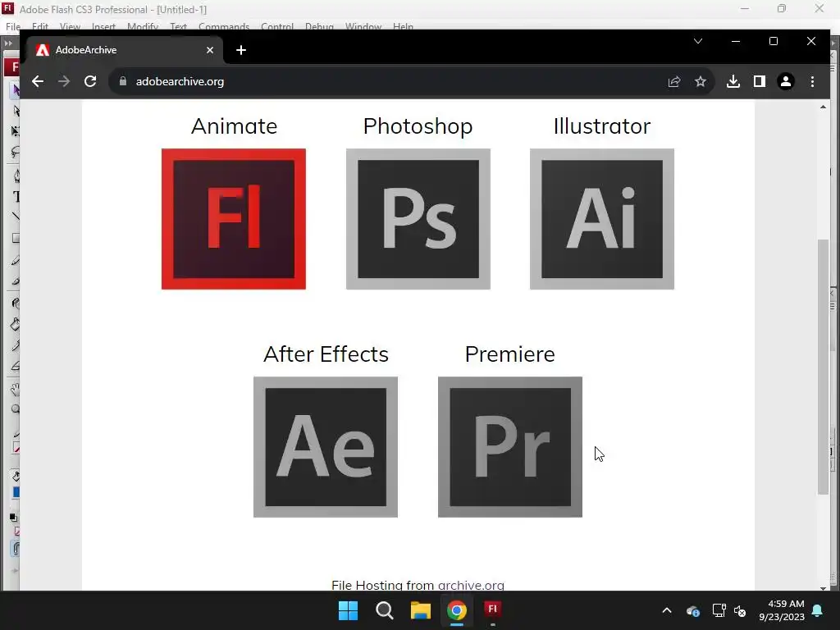Toggle Flash snap to objects magnet
This screenshot has width=840, height=630.
click(x=16, y=549)
